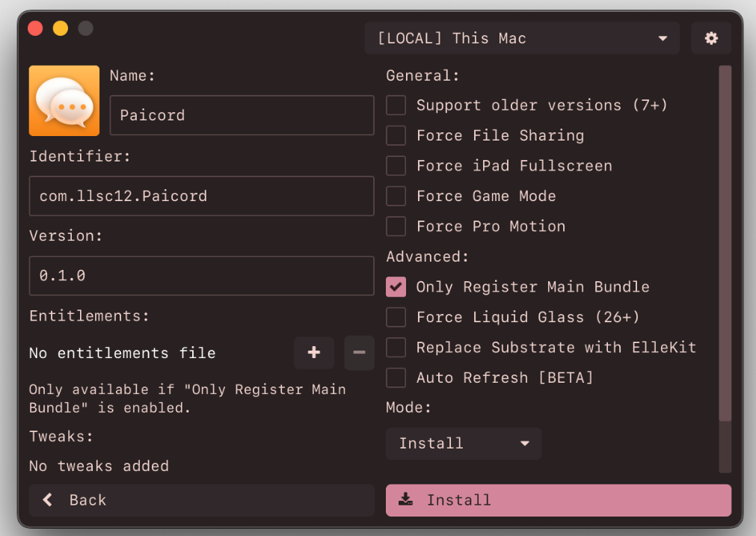Remove entitlements file with minus icon

click(359, 353)
